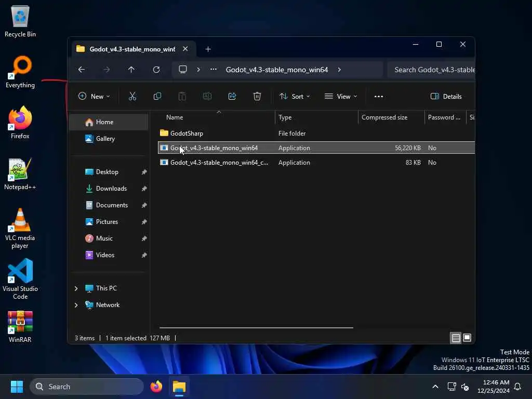532x399 pixels.
Task: Expand the This PC tree node
Action: 76,288
